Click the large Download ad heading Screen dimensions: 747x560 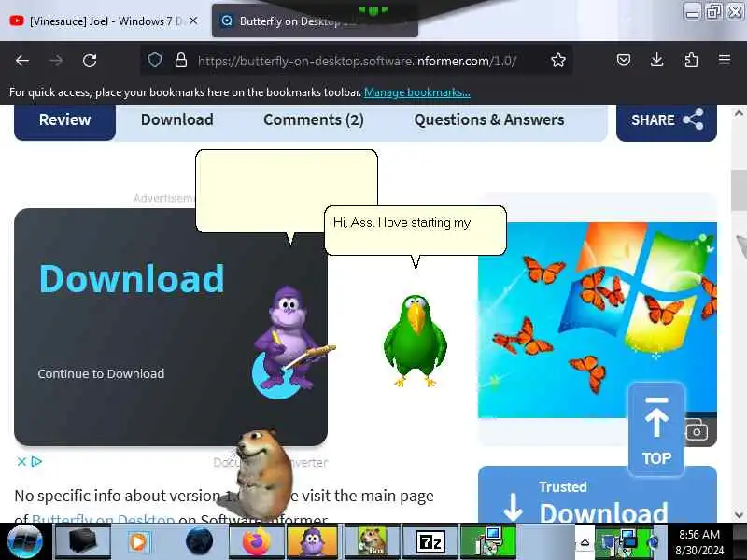click(132, 278)
